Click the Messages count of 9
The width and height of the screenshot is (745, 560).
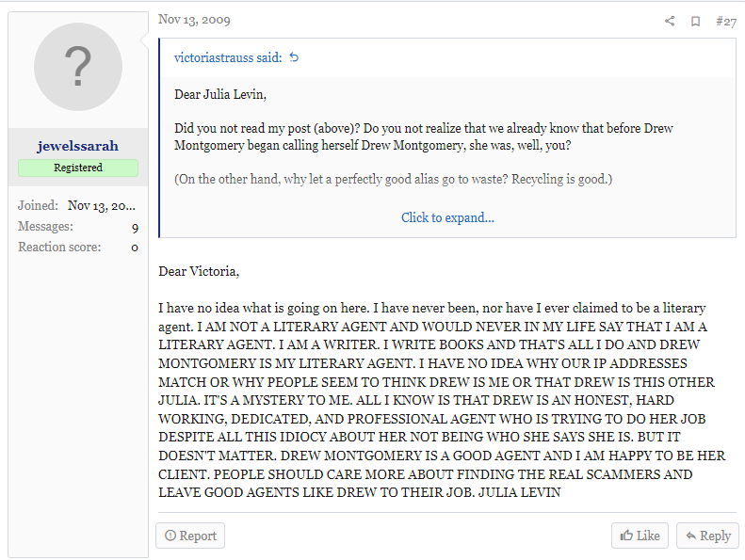pyautogui.click(x=135, y=227)
